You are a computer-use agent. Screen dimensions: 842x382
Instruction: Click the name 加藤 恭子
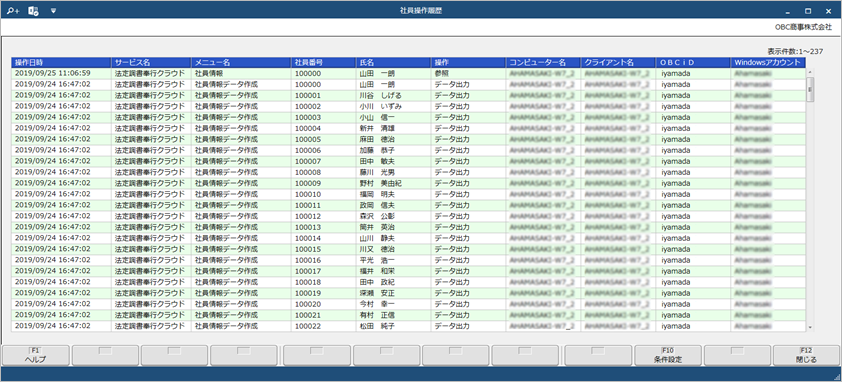pos(377,150)
